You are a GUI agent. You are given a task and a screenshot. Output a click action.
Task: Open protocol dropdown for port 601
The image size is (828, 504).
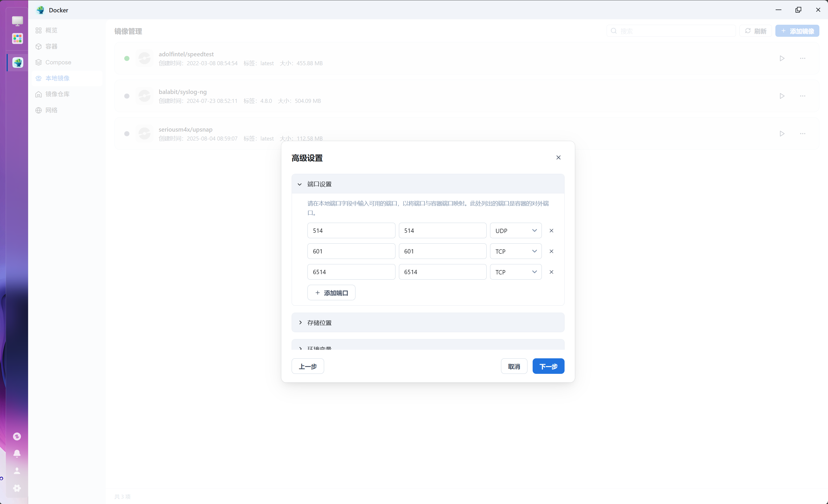click(x=515, y=251)
